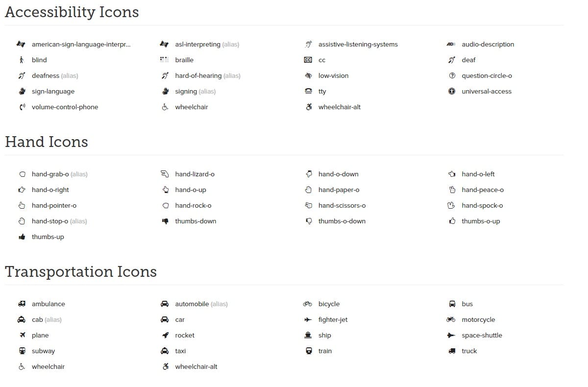Click the deaf label link
Viewport: 588px width, 387px height.
468,60
